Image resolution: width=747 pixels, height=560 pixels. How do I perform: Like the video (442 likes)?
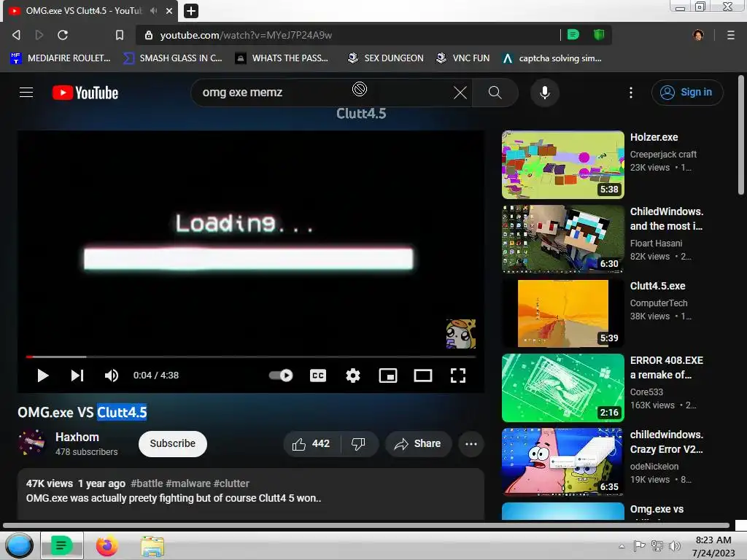311,444
